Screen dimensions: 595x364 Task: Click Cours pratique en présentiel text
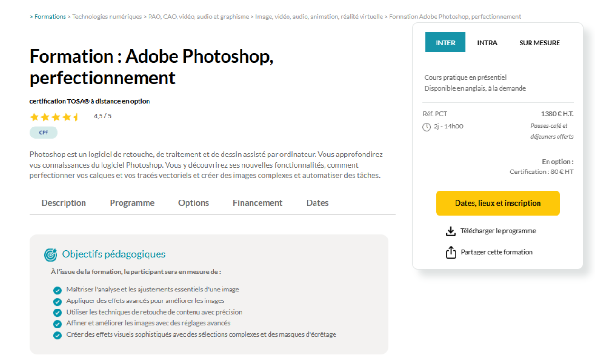click(x=465, y=77)
